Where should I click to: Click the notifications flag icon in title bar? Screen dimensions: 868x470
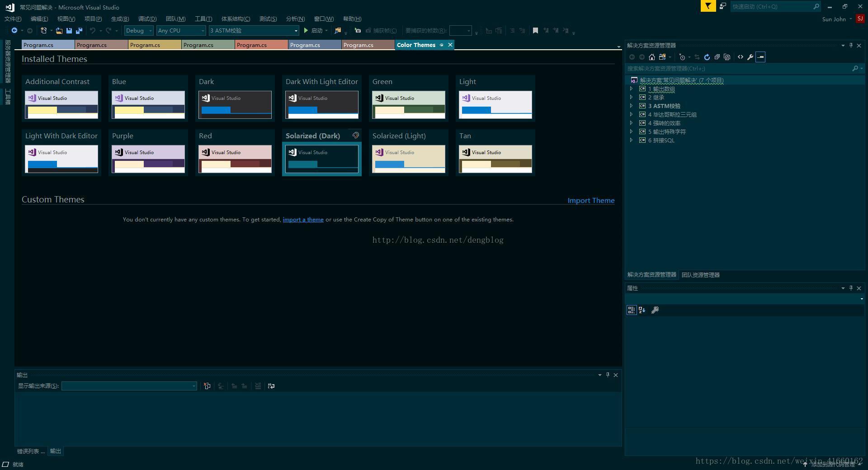pos(708,6)
